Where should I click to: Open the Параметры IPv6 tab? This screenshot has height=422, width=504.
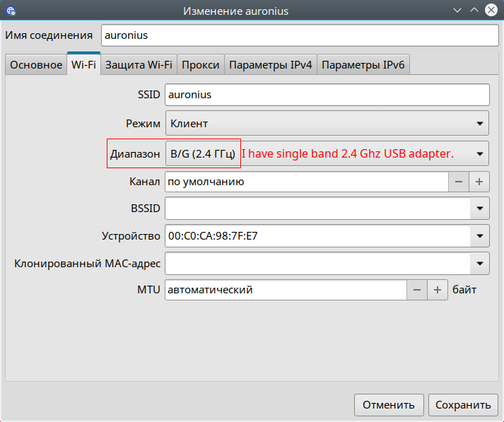[363, 65]
